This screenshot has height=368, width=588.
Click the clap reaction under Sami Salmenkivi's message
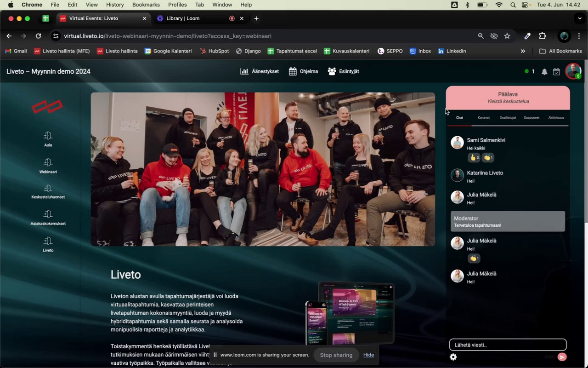coord(488,158)
